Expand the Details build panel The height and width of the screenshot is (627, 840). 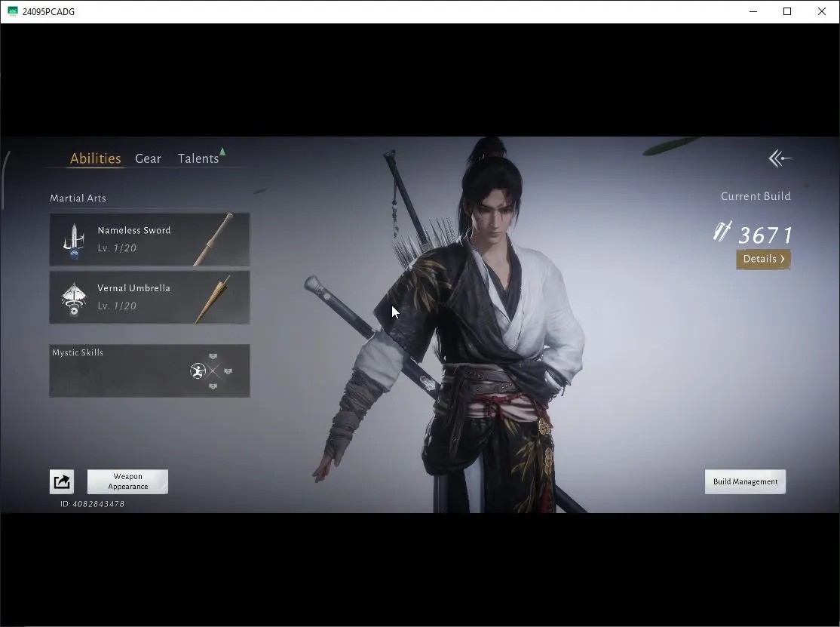point(763,260)
